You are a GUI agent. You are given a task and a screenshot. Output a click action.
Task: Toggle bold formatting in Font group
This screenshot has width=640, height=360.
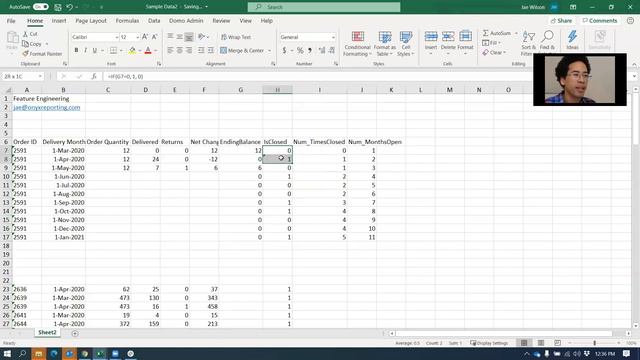point(76,50)
